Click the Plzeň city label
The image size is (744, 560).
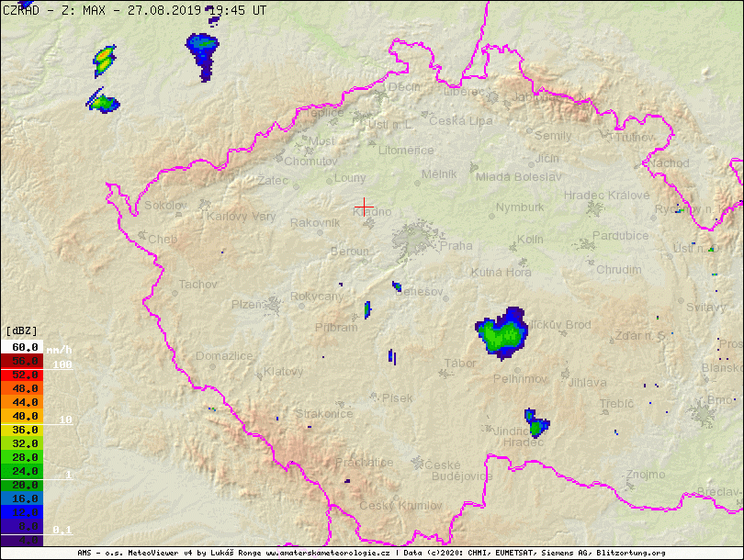click(245, 304)
